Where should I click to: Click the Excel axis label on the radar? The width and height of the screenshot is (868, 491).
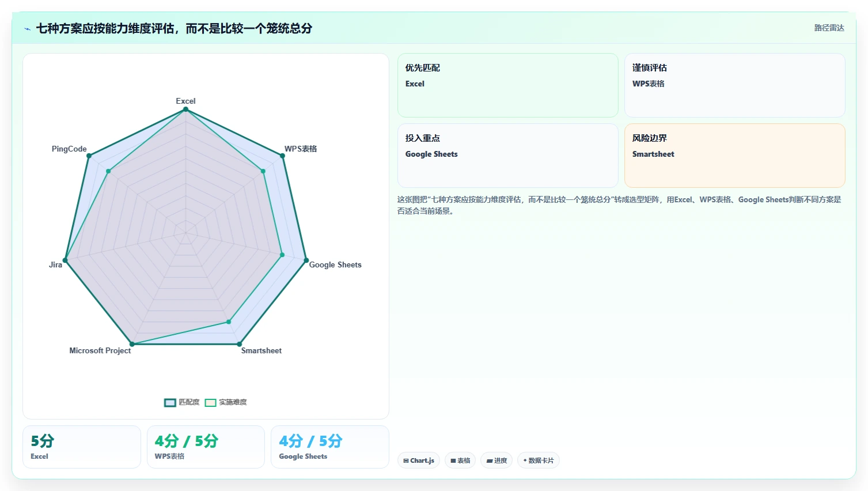185,101
